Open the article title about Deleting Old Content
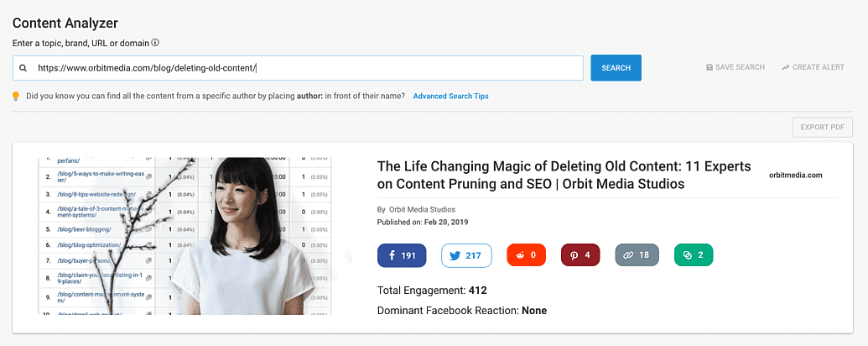This screenshot has height=346, width=868. pos(564,175)
